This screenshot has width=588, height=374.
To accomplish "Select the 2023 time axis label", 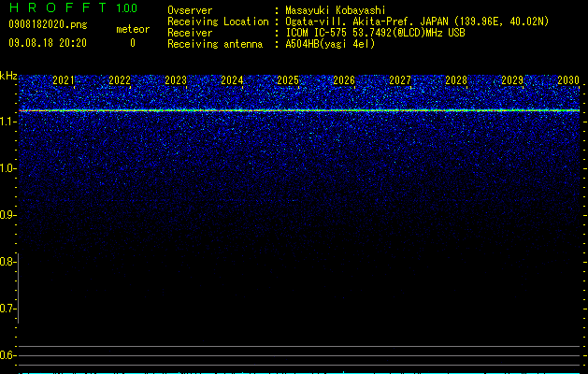I will click(176, 80).
